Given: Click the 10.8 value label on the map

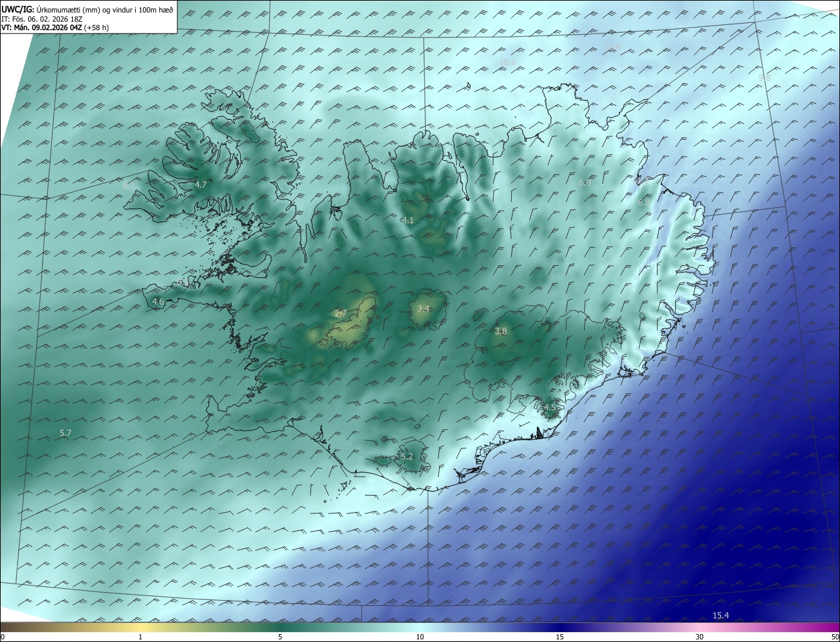Looking at the screenshot, I should tap(612, 46).
